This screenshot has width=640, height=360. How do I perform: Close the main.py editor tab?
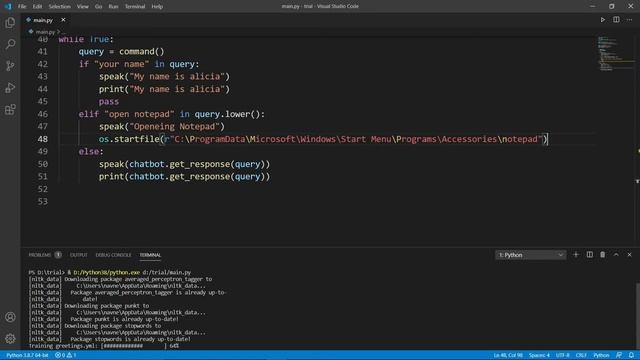coord(63,20)
